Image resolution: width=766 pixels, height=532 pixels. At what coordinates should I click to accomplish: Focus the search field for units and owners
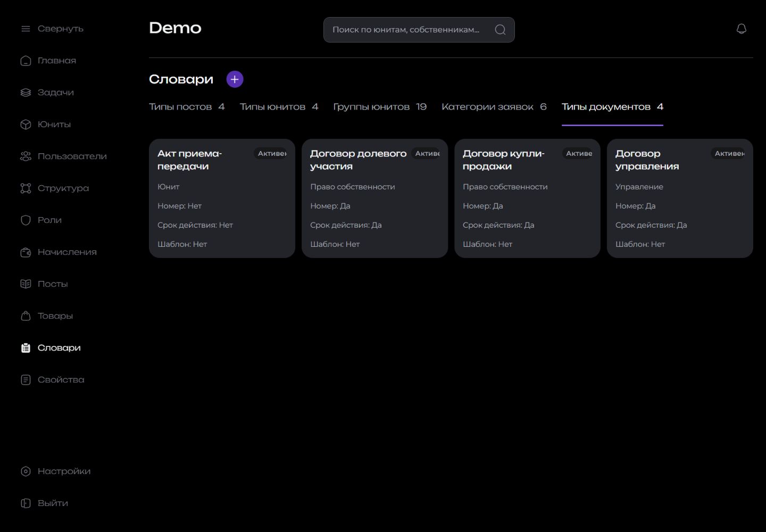pos(419,30)
